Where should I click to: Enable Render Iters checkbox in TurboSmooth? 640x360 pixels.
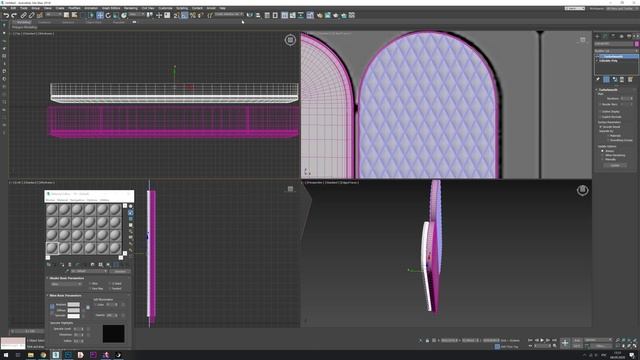tap(600, 104)
